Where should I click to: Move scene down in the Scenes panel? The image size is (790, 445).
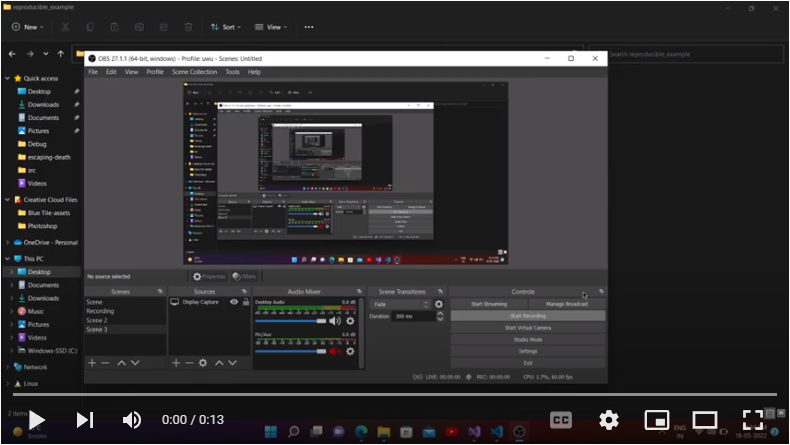click(135, 363)
